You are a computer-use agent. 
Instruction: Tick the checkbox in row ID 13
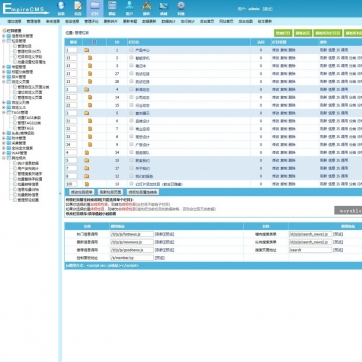[131, 183]
